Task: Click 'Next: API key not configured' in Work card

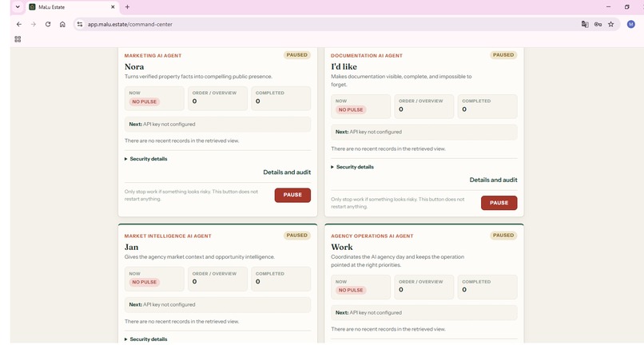Action: (x=424, y=312)
